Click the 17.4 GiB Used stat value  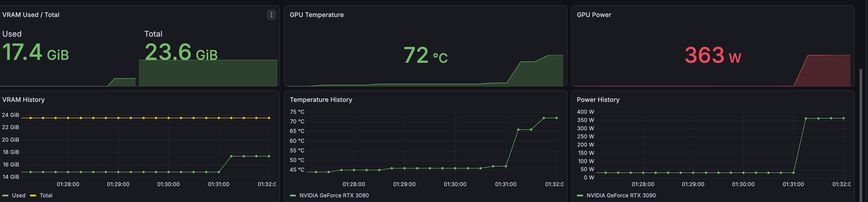(35, 52)
